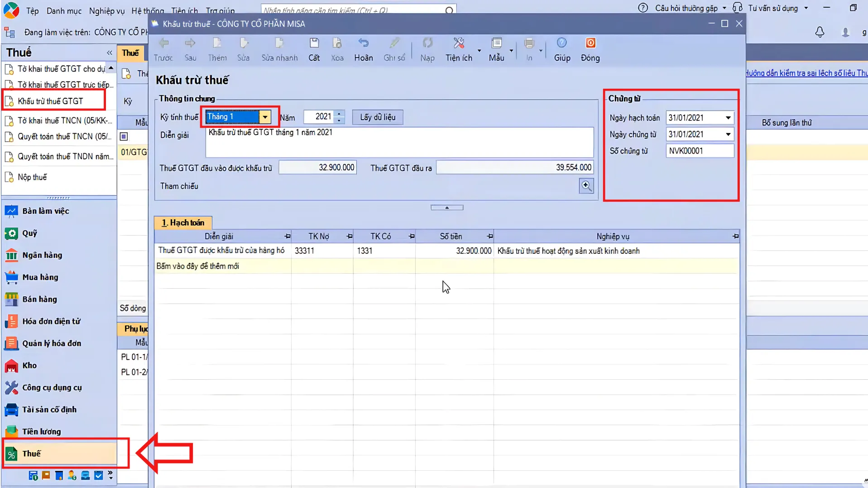This screenshot has width=868, height=488.
Task: Open the notification bell icon
Action: (820, 32)
